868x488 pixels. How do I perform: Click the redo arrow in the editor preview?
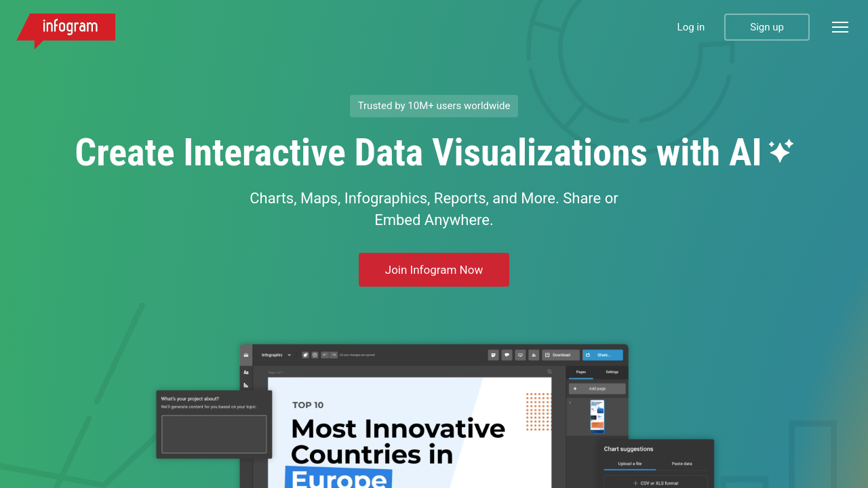pyautogui.click(x=334, y=354)
